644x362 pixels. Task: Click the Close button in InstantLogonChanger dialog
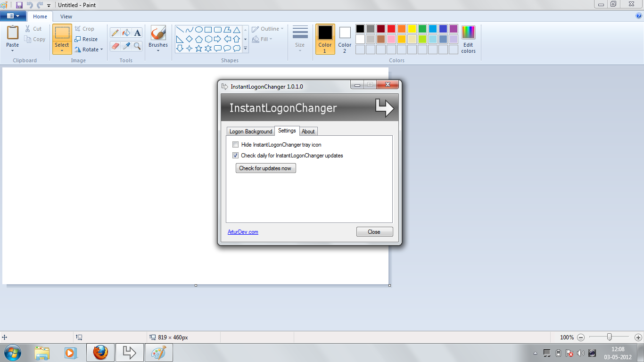coord(374,232)
